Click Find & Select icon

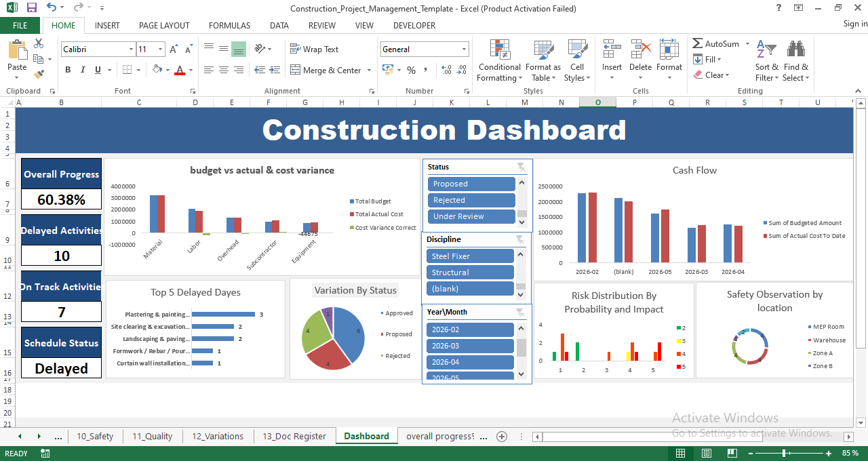point(795,61)
